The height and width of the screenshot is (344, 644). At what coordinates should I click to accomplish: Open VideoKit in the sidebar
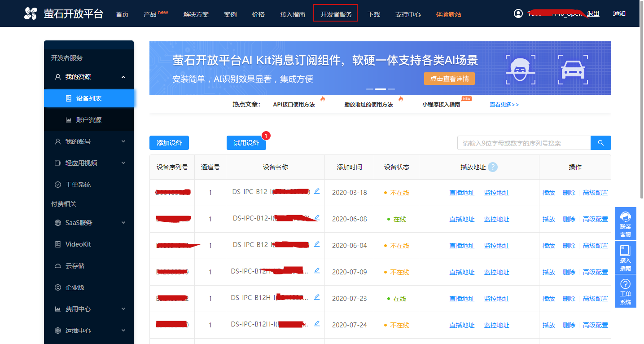[x=89, y=244]
